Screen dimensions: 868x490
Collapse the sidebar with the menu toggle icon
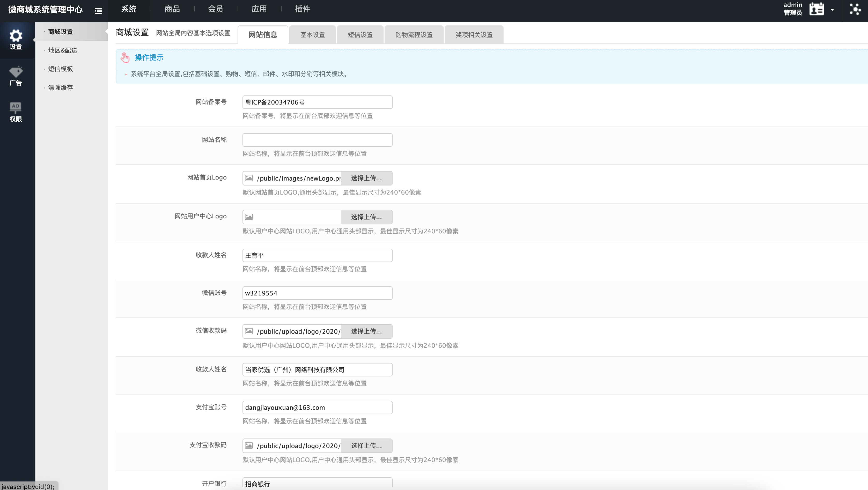pos(98,11)
